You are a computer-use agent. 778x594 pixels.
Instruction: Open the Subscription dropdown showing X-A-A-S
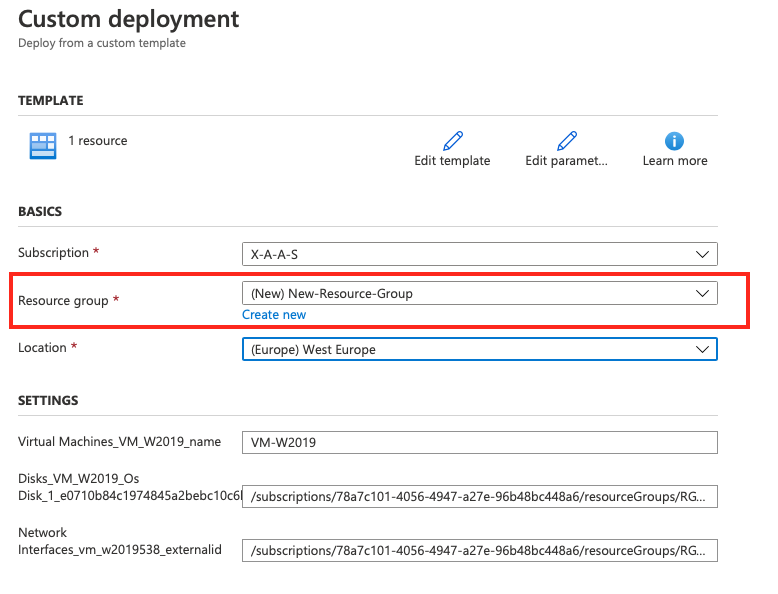pyautogui.click(x=479, y=254)
